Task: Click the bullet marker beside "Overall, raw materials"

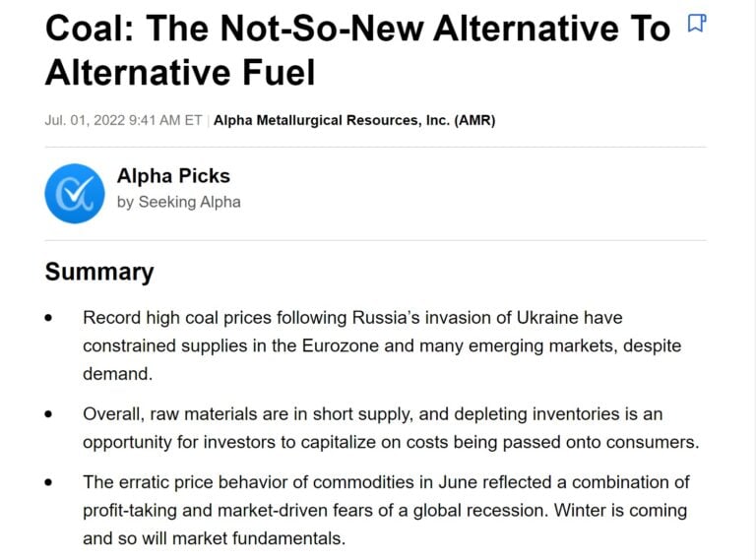Action: (x=49, y=415)
